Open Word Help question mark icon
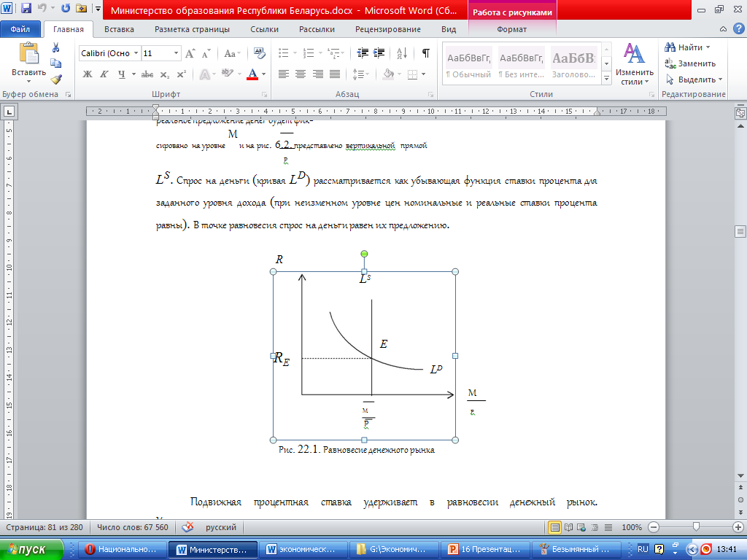The image size is (747, 560). tap(738, 29)
